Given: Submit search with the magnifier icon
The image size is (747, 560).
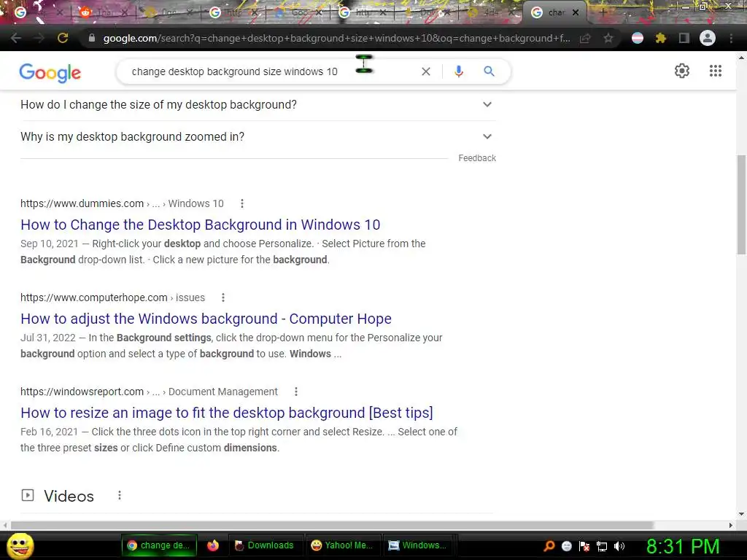Looking at the screenshot, I should pos(489,71).
